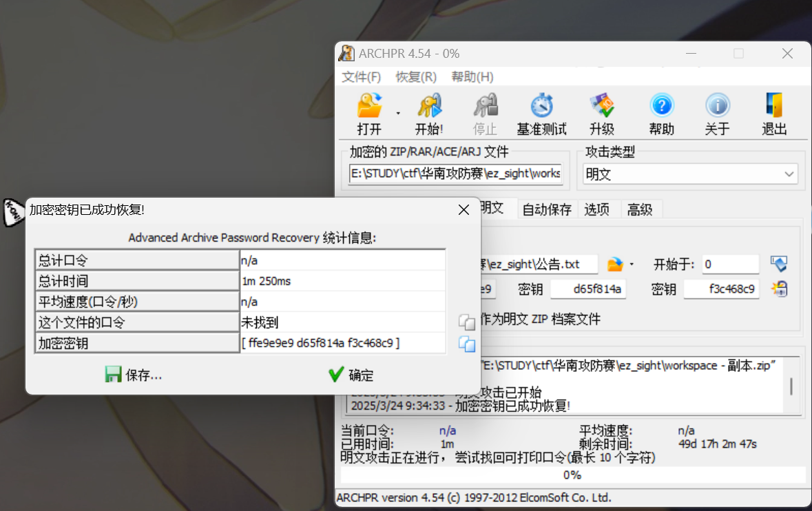The image size is (812, 511).
Task: Switch to the 选项 tab
Action: (596, 209)
